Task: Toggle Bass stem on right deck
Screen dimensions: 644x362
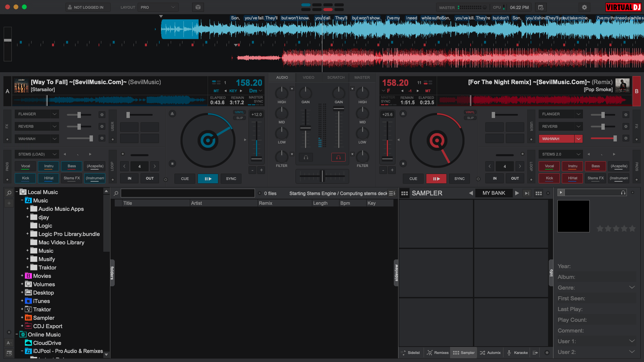Action: (596, 166)
